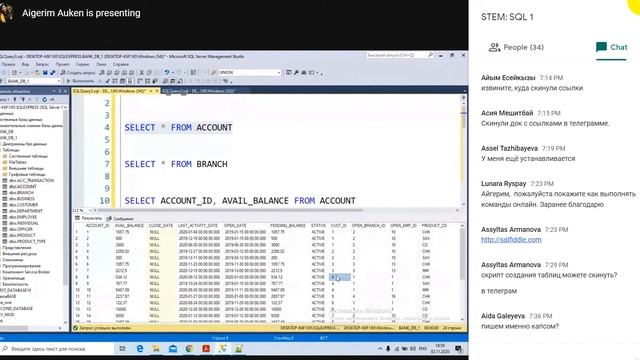Open the Справка menu
The image size is (640, 360).
pos(120,64)
